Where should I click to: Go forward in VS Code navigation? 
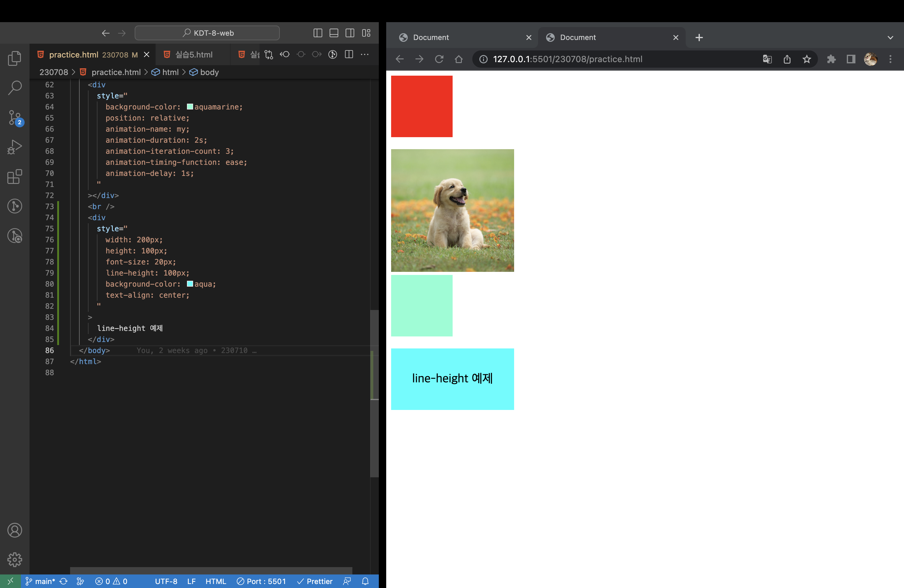[x=121, y=33]
